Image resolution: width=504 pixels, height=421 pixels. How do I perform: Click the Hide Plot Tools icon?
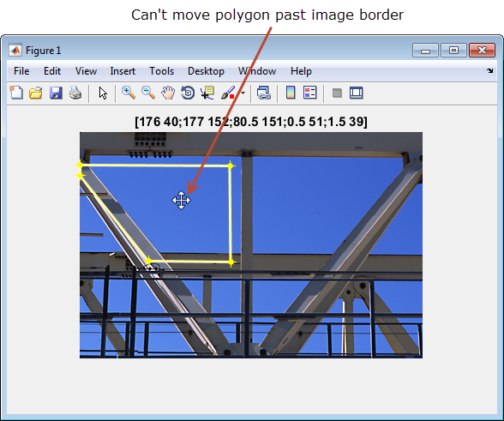click(x=337, y=93)
